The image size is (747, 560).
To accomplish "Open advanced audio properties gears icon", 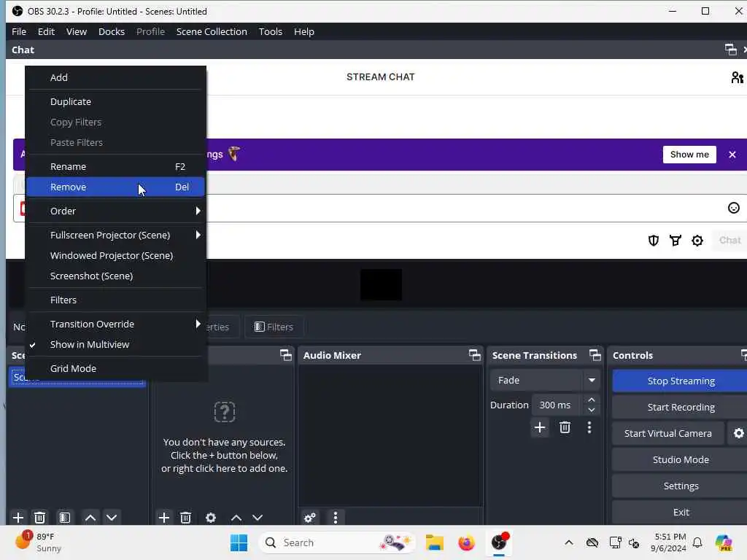I will (x=309, y=518).
